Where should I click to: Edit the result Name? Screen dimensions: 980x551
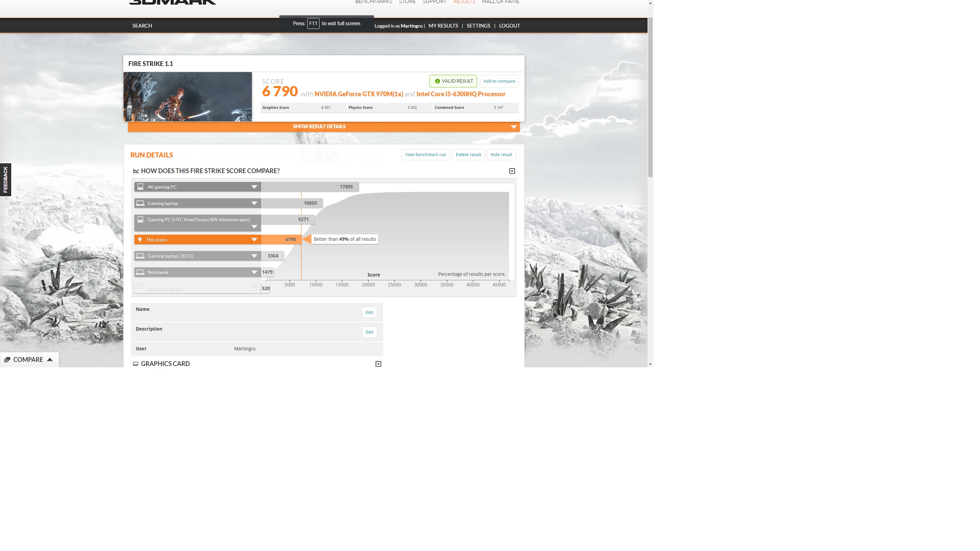[x=369, y=313]
